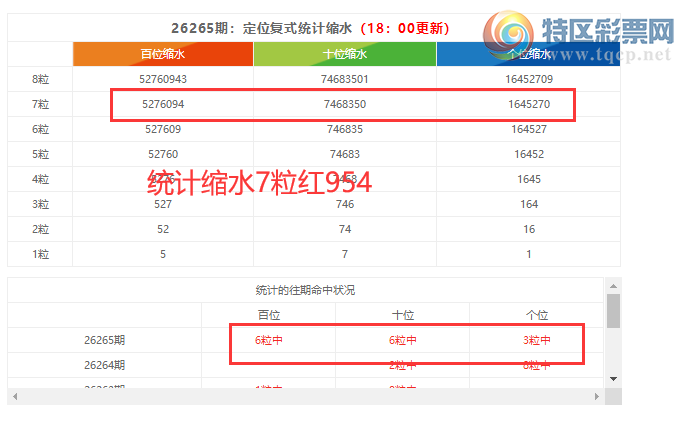Click the scroll down arrow of the results table
This screenshot has height=447, width=684.
tap(613, 379)
